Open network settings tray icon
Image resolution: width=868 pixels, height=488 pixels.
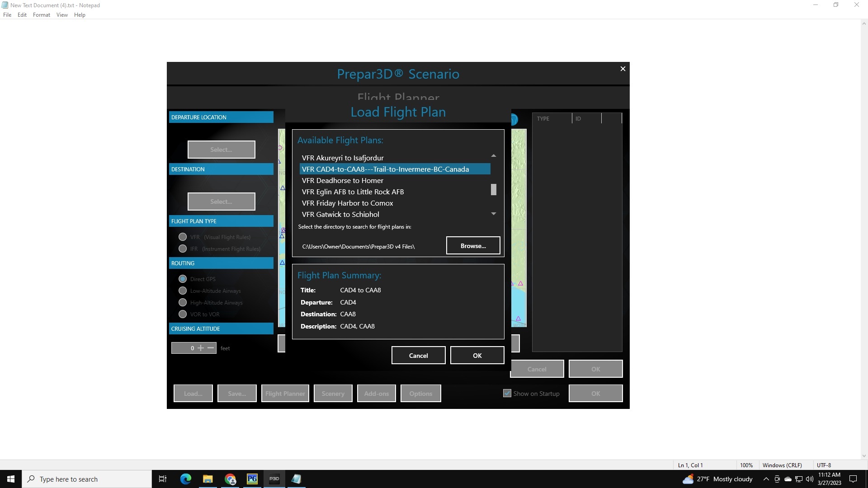(x=799, y=479)
